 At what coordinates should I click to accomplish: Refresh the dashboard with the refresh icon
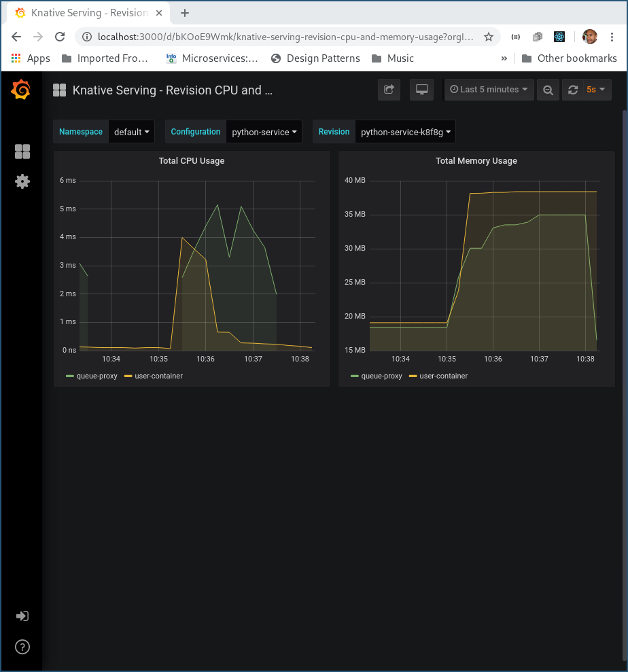click(x=573, y=90)
